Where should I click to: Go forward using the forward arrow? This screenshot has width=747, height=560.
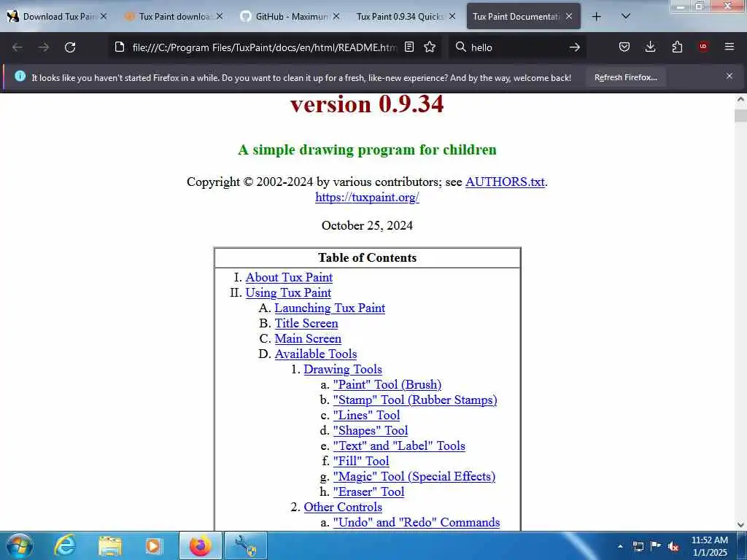point(44,47)
